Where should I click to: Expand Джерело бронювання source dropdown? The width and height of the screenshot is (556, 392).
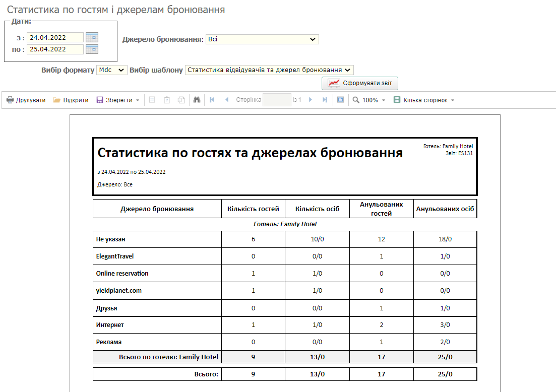262,39
